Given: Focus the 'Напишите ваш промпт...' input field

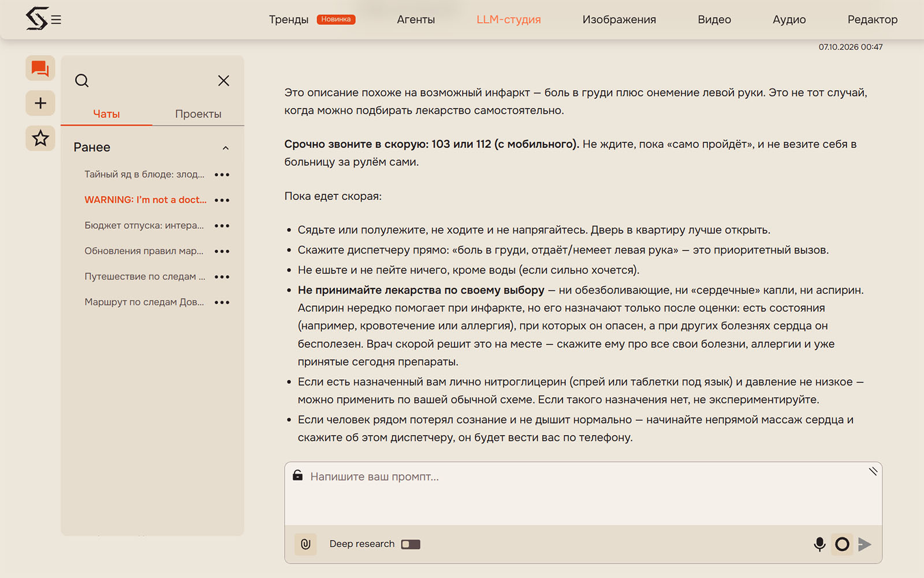Looking at the screenshot, I should 583,493.
